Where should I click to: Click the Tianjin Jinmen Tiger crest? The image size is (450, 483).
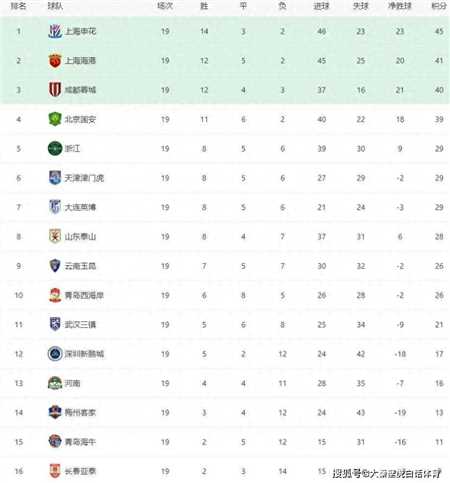pyautogui.click(x=55, y=178)
